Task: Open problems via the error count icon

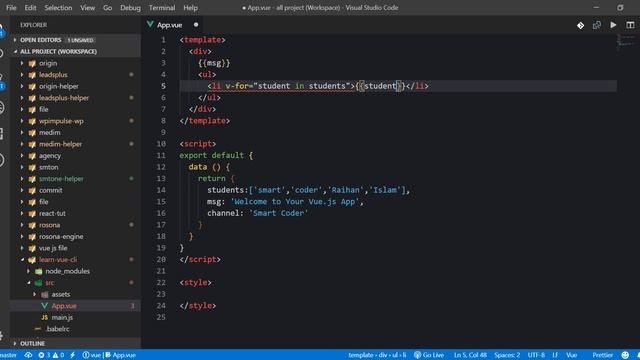Action: tap(44, 355)
